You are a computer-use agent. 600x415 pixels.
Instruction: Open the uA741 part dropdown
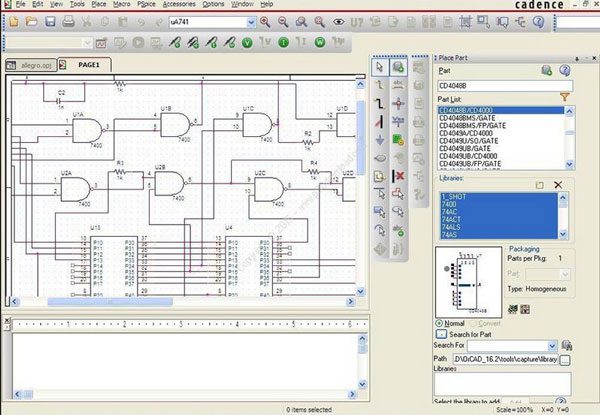[251, 22]
